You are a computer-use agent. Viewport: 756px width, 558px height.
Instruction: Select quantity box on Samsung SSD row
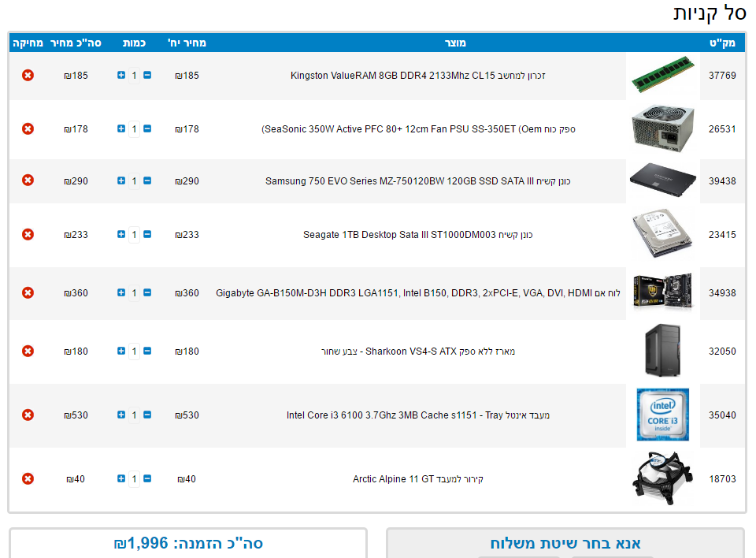[134, 181]
